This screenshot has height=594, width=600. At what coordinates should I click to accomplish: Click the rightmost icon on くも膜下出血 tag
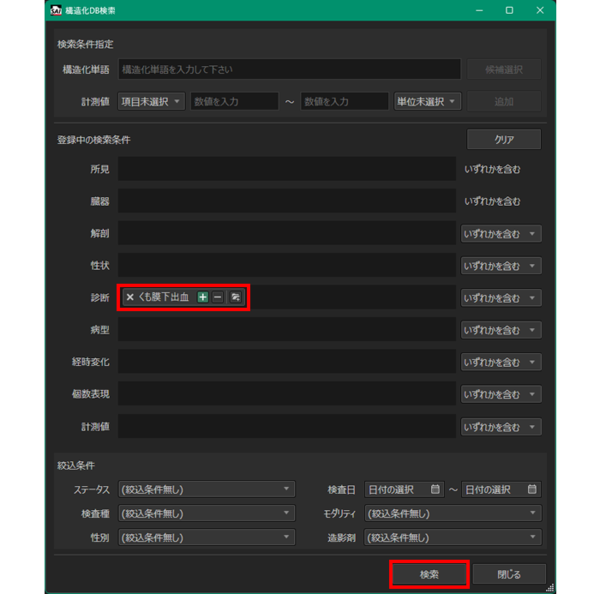tap(236, 297)
